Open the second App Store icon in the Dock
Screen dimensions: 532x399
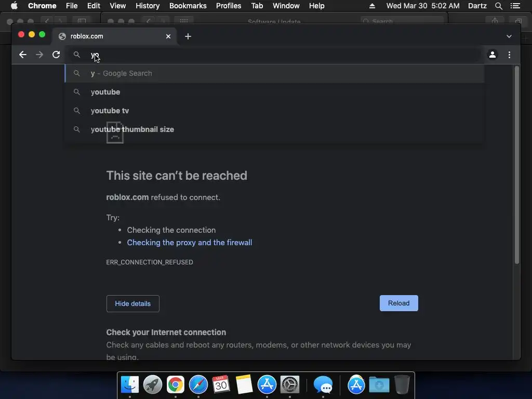tap(356, 384)
